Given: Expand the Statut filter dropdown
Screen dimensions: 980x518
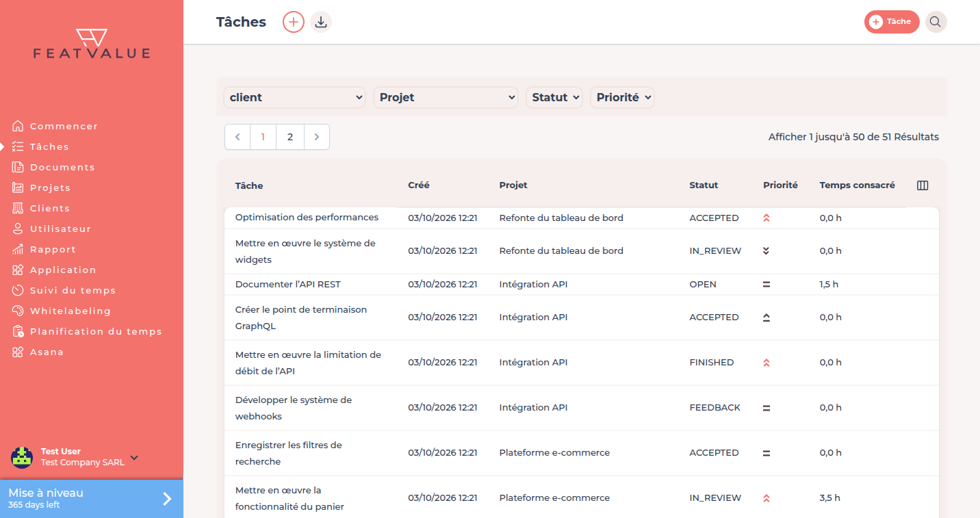Looking at the screenshot, I should coord(554,97).
